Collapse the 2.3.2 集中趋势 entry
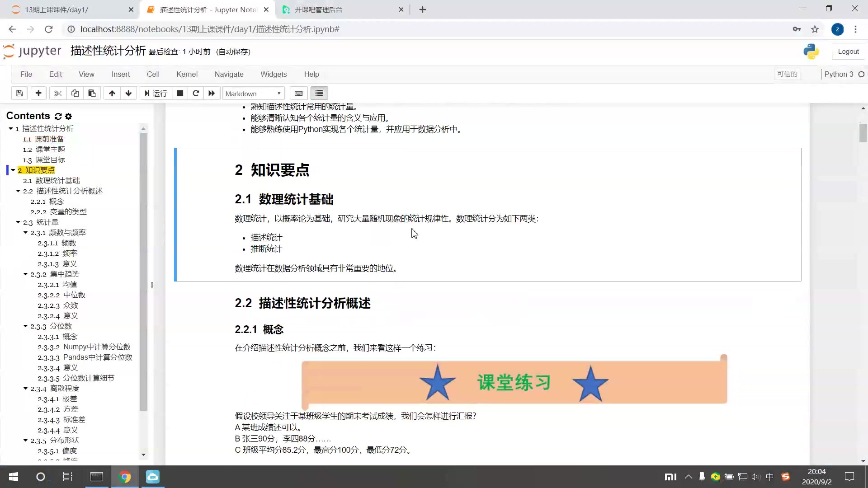Screen dimensions: 868x488 click(x=25, y=274)
